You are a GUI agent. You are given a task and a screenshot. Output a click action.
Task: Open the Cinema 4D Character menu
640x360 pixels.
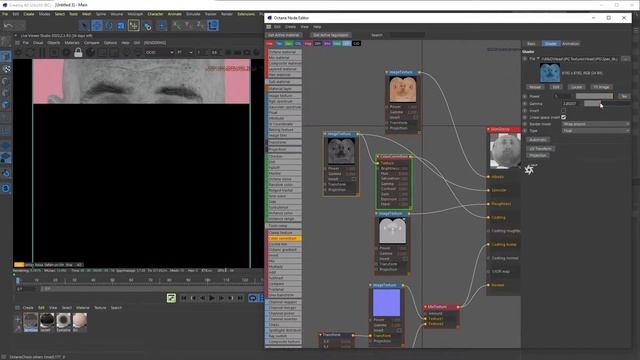pyautogui.click(x=155, y=14)
